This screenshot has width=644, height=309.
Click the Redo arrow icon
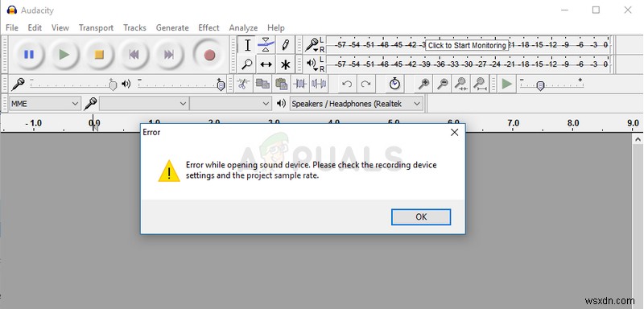point(365,84)
